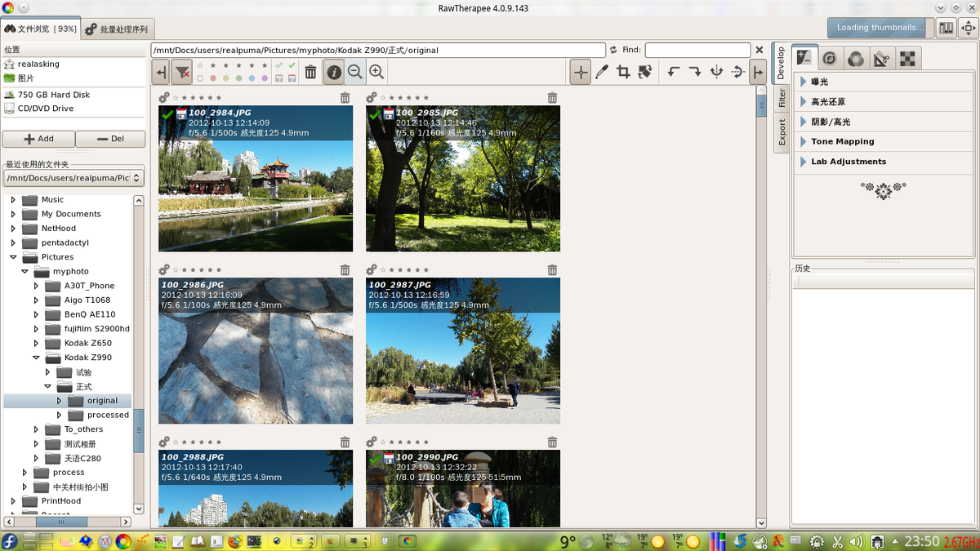Move 100_2987.JPG to trash
980x551 pixels.
552,270
